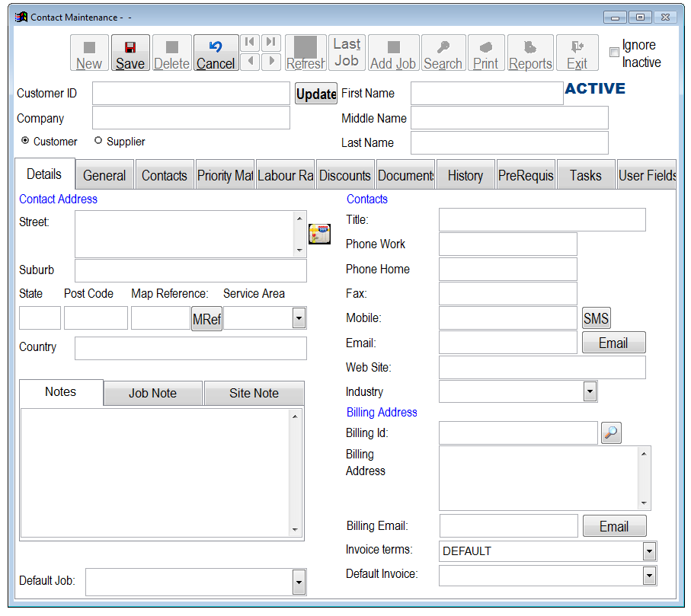Open the Reports toolbar icon

[530, 47]
